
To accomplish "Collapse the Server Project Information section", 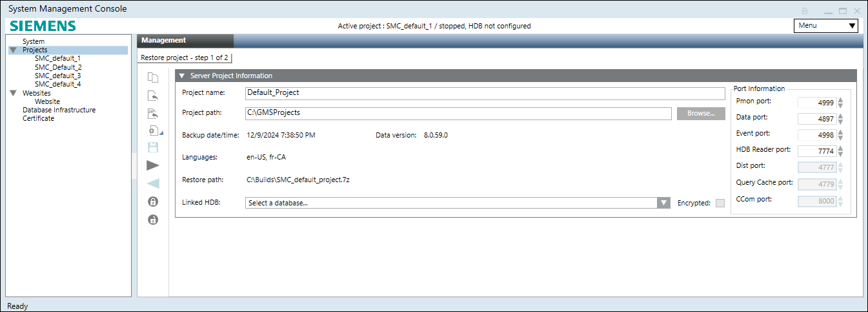I will (182, 76).
